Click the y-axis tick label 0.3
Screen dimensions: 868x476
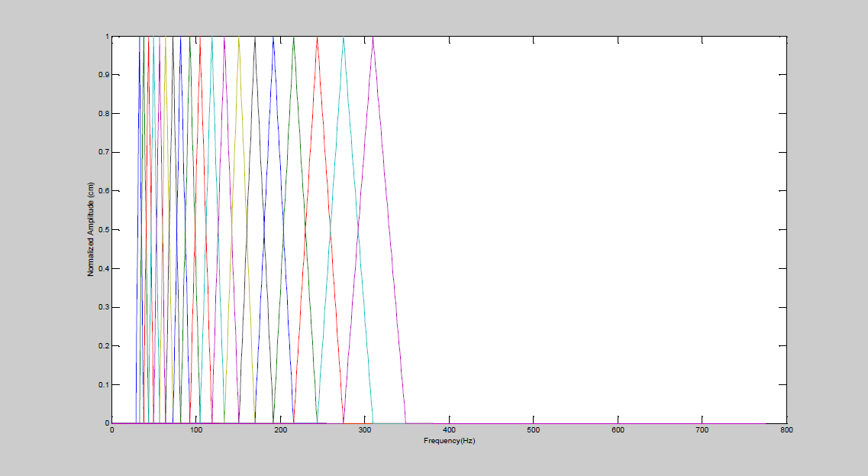(104, 307)
